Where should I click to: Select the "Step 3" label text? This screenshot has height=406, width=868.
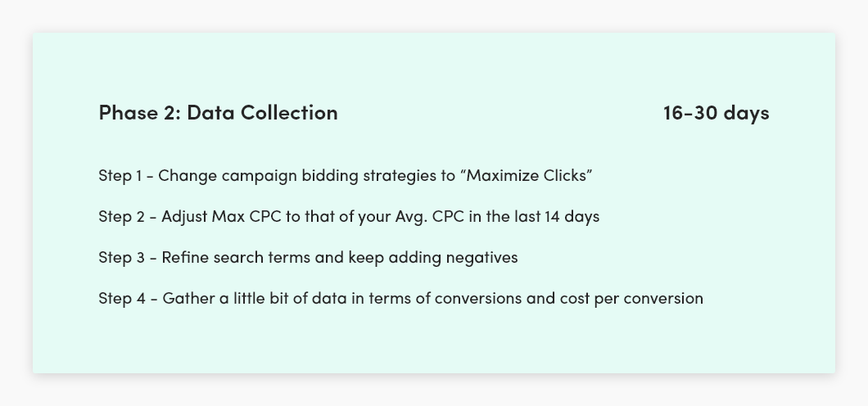pyautogui.click(x=122, y=257)
